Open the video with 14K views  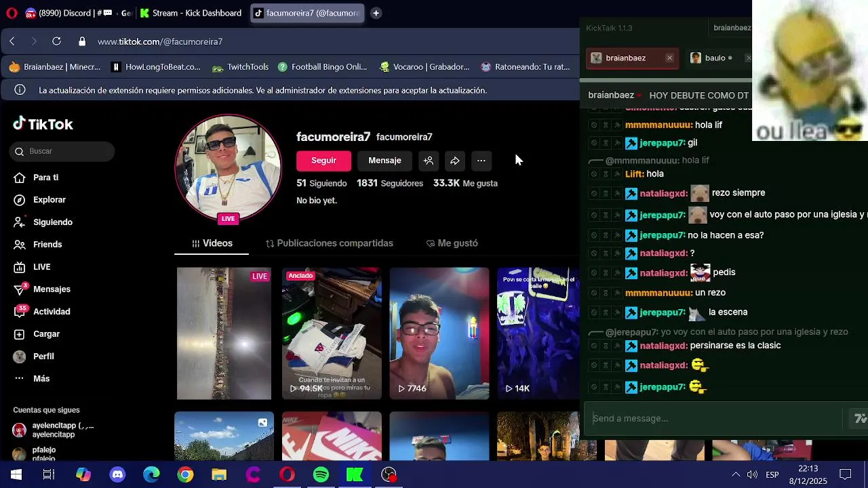(538, 333)
